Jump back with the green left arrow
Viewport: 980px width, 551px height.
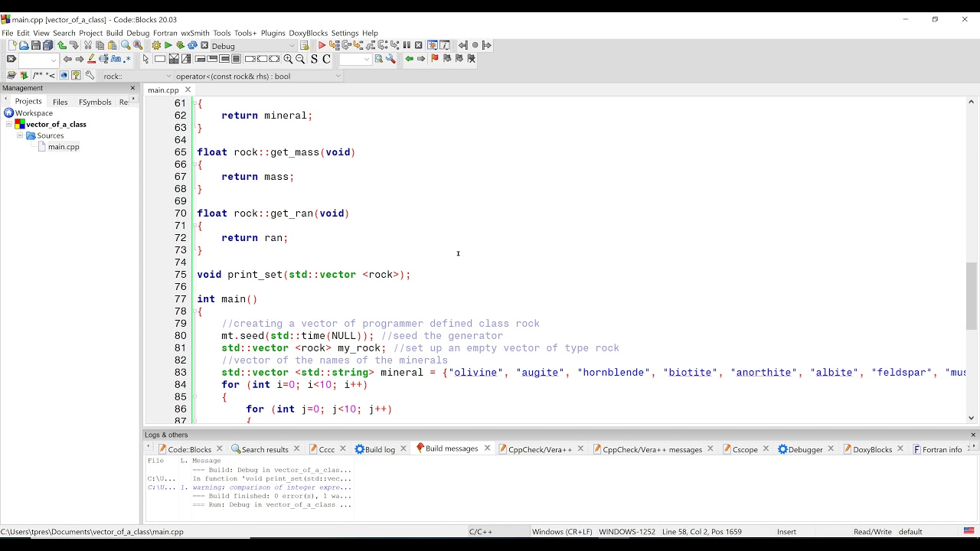(x=409, y=59)
